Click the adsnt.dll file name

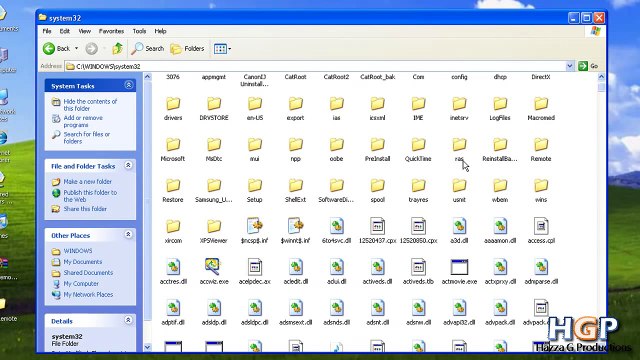point(377,322)
